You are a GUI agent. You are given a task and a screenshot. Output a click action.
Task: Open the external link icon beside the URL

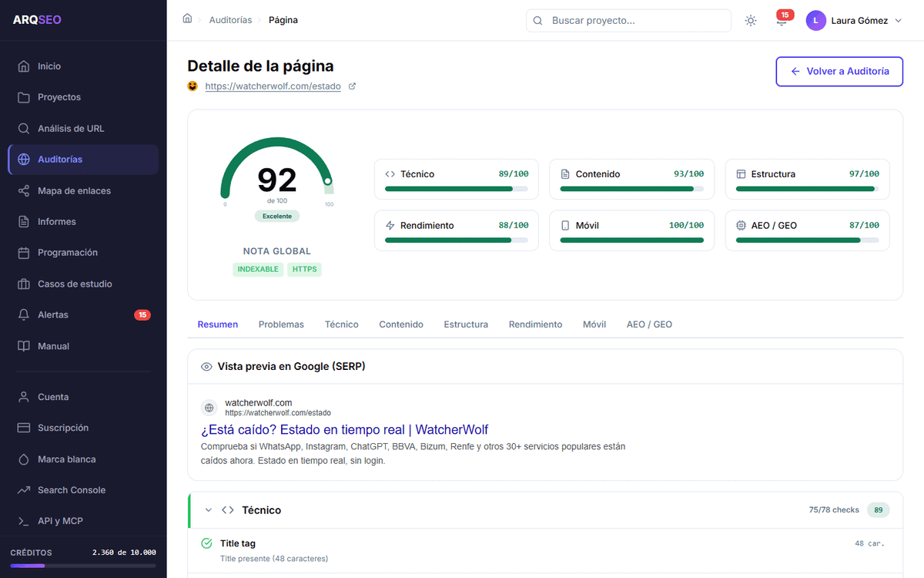point(353,86)
